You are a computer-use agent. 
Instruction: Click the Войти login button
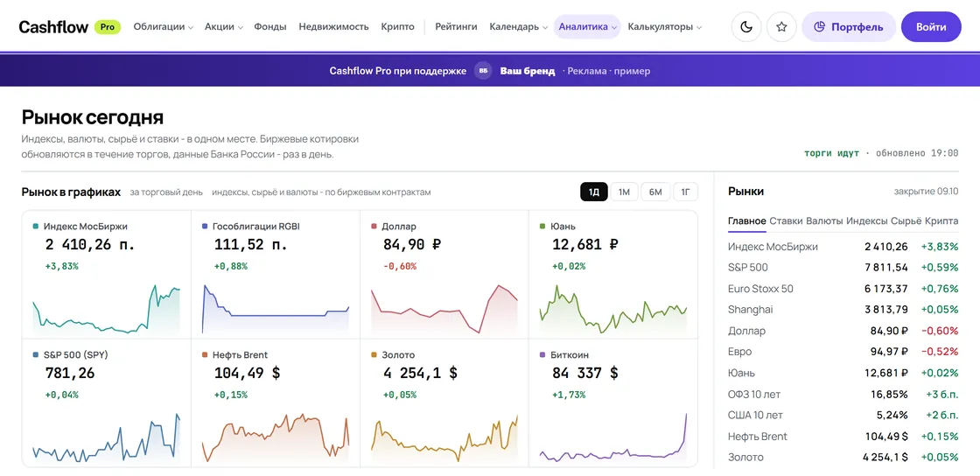pos(931,27)
